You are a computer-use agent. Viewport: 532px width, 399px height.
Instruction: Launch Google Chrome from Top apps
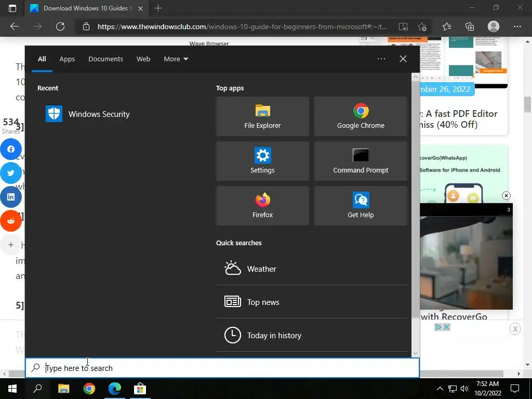click(361, 116)
